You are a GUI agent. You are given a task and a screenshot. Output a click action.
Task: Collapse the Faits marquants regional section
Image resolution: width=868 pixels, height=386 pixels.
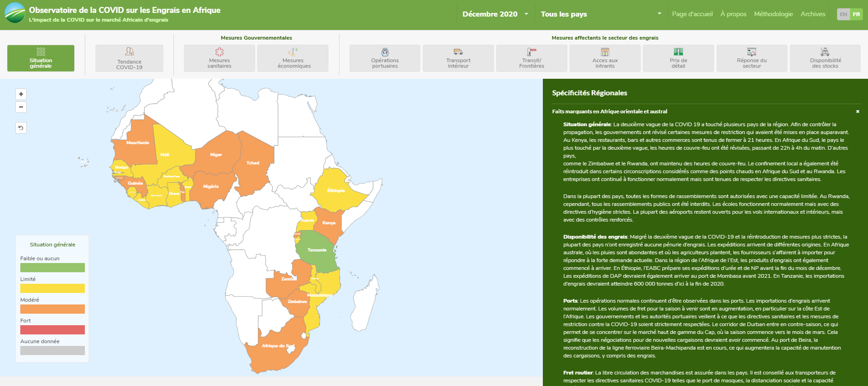click(857, 111)
